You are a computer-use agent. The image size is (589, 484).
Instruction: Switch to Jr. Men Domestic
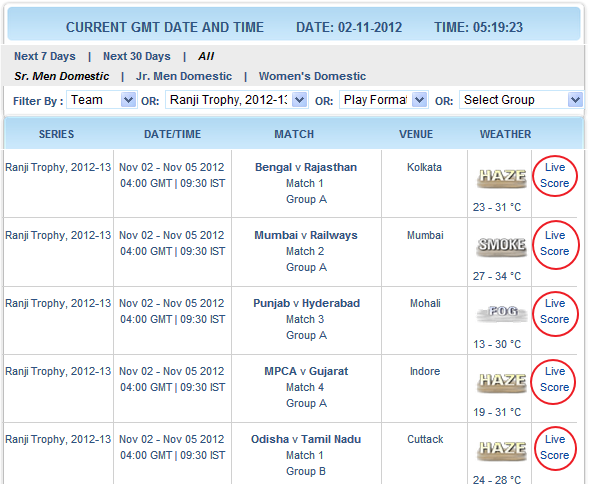pos(184,76)
